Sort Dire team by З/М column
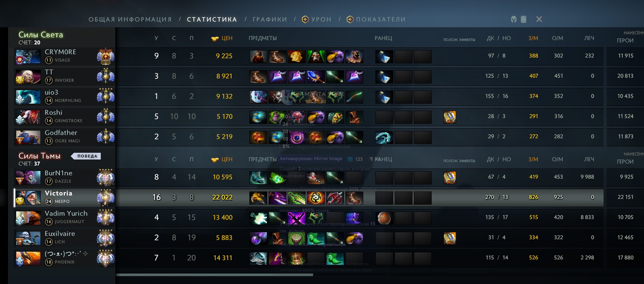 coord(533,159)
